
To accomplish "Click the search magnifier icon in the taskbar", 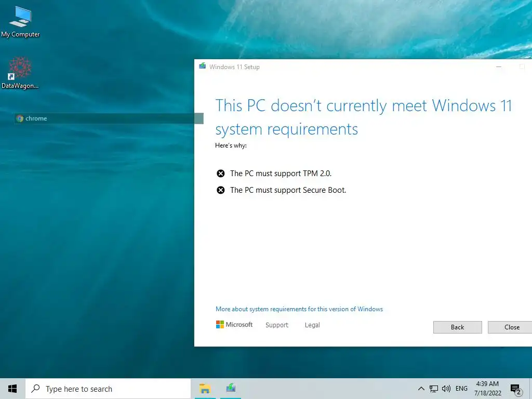I will 35,389.
